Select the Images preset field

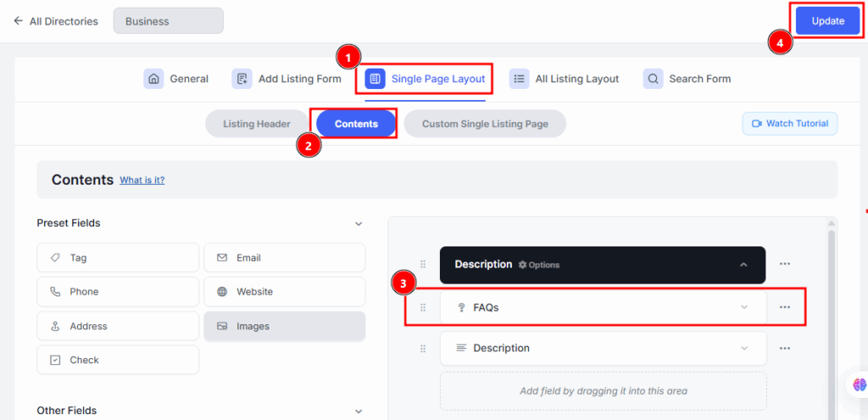284,326
